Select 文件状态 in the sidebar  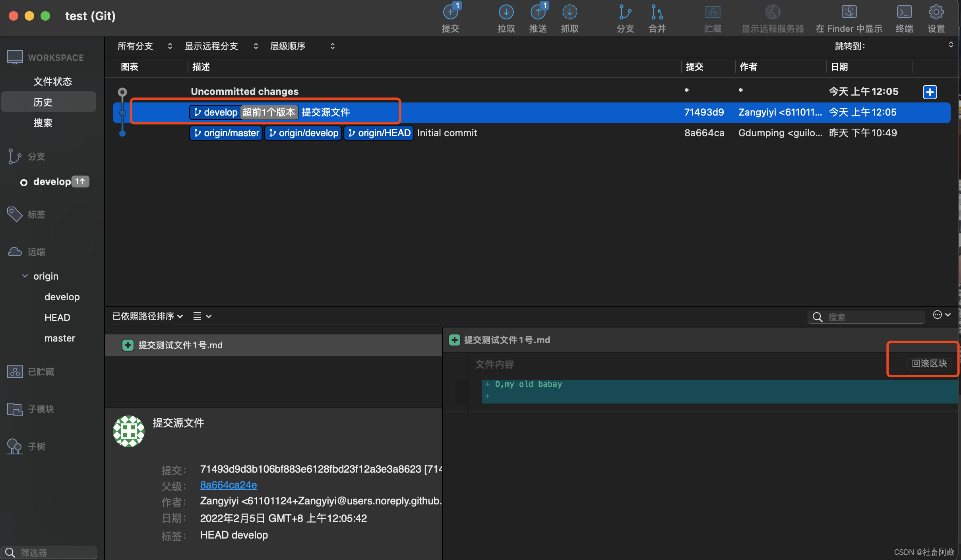(x=52, y=81)
